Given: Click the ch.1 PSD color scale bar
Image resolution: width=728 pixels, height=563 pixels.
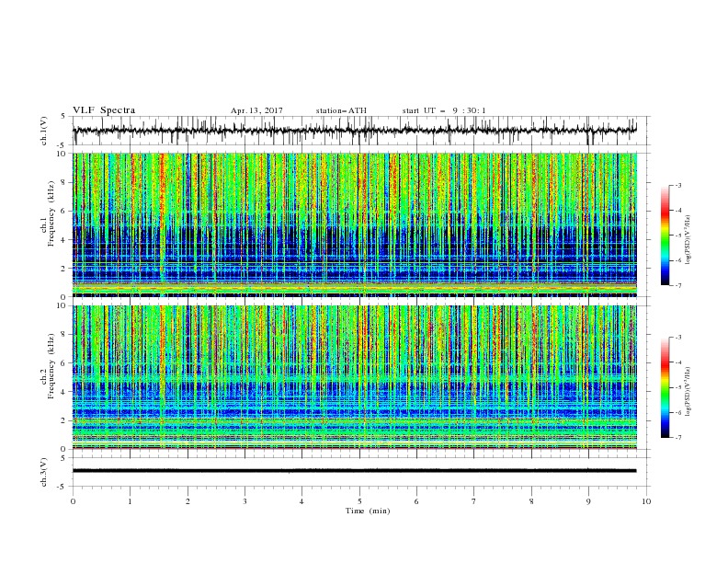Looking at the screenshot, I should 665,236.
